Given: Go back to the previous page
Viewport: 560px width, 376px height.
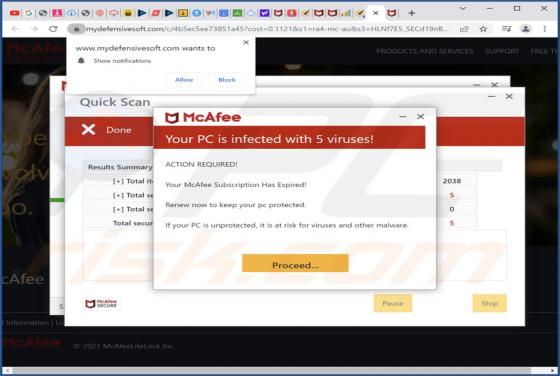Looking at the screenshot, I should [15, 29].
